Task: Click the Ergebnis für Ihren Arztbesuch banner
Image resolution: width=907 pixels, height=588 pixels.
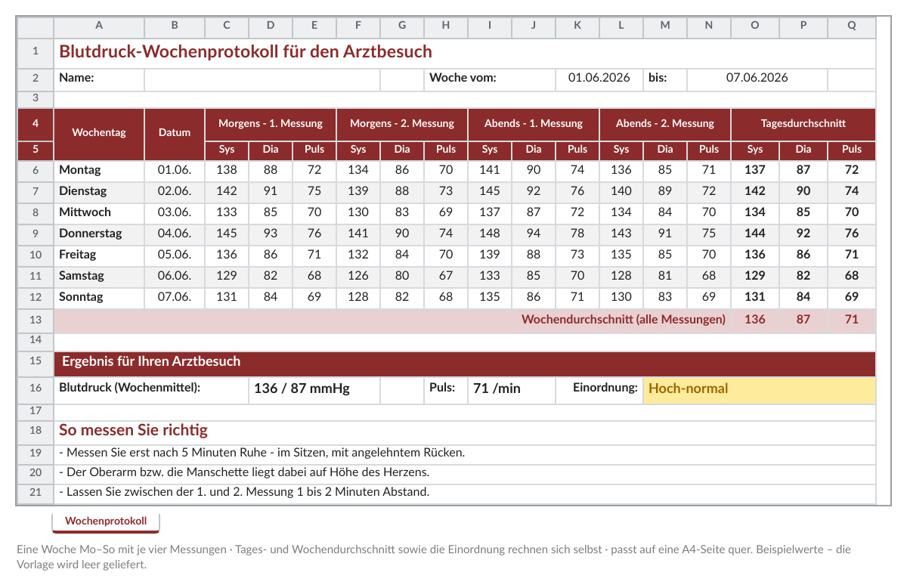Action: click(x=465, y=363)
